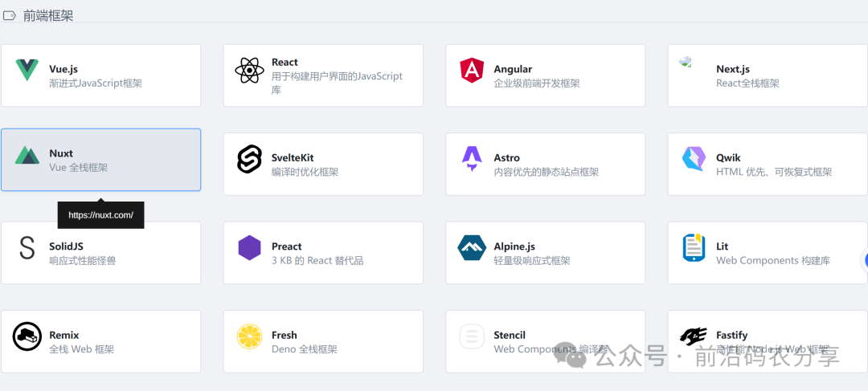Click the Astro purple rocket logo

(472, 159)
